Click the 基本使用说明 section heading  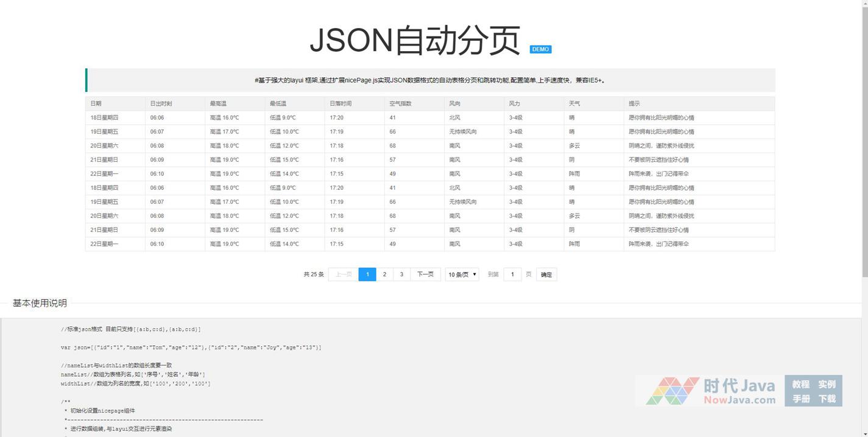pos(40,303)
